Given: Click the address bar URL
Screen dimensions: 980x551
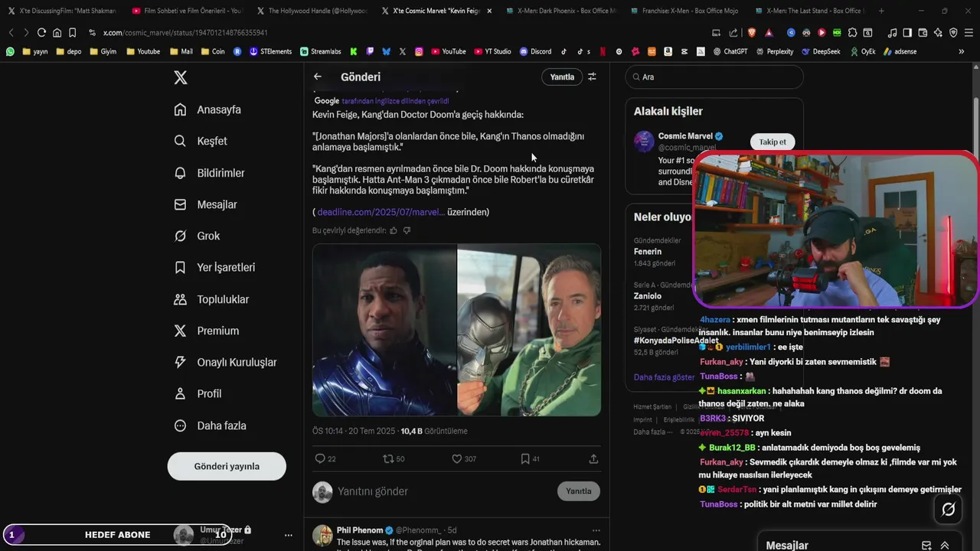Looking at the screenshot, I should (x=185, y=33).
